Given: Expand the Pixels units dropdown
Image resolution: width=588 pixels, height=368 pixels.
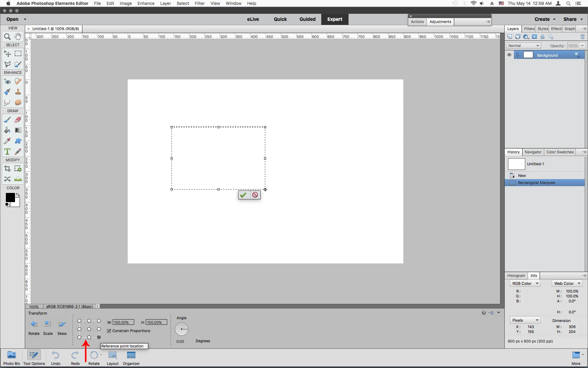Looking at the screenshot, I should click(525, 320).
